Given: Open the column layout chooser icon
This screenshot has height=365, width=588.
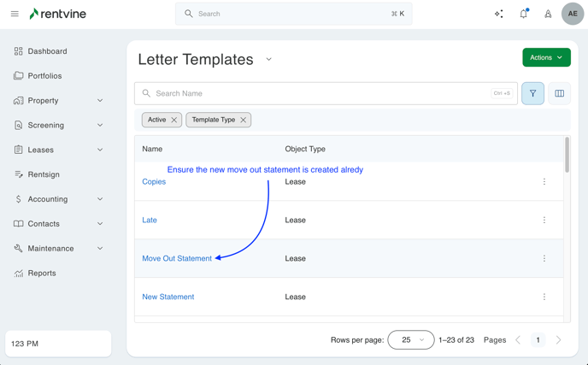Looking at the screenshot, I should [x=560, y=93].
